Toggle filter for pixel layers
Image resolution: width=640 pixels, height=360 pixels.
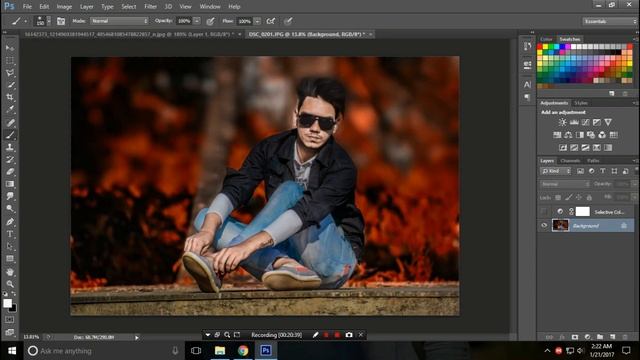(580, 171)
